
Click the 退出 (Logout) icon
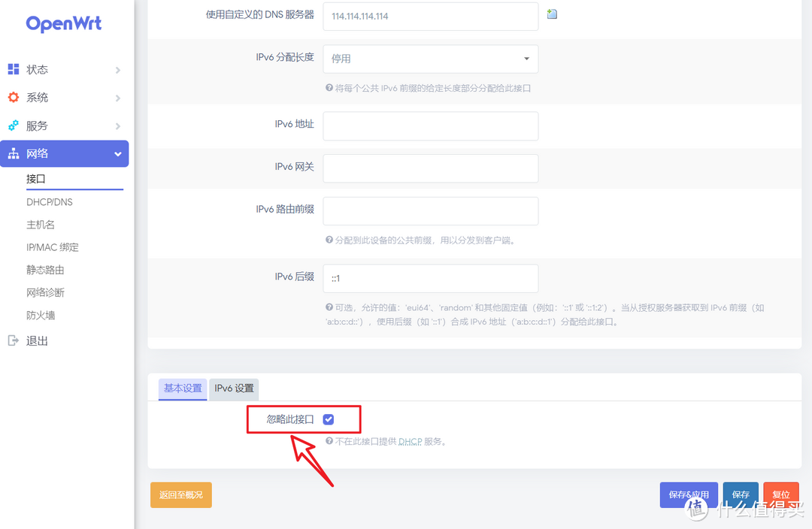click(x=14, y=340)
